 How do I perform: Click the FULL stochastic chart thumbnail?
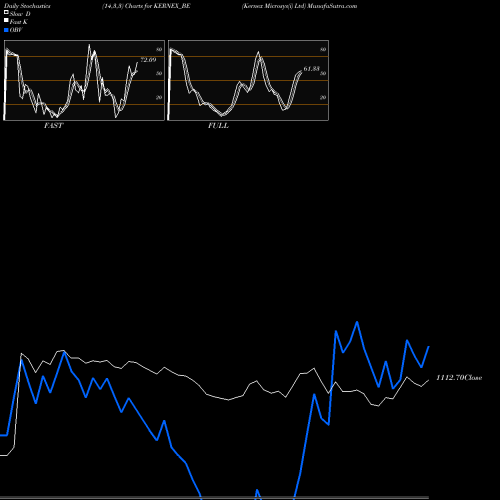(248, 80)
